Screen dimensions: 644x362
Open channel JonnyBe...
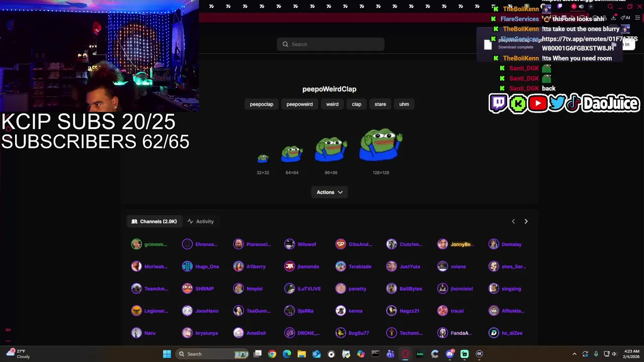coord(456,244)
